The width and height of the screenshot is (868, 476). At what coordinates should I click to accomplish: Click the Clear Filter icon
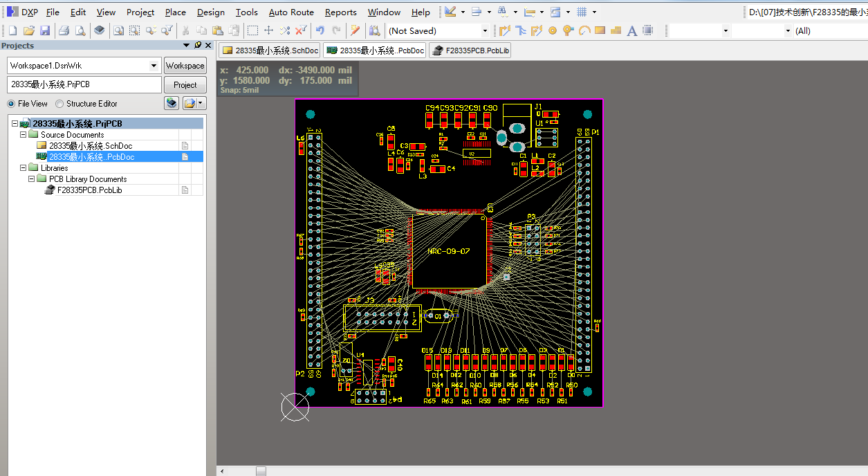click(x=301, y=30)
